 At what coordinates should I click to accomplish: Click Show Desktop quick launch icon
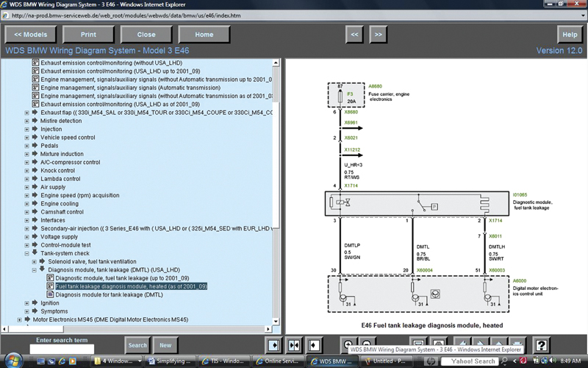41,361
